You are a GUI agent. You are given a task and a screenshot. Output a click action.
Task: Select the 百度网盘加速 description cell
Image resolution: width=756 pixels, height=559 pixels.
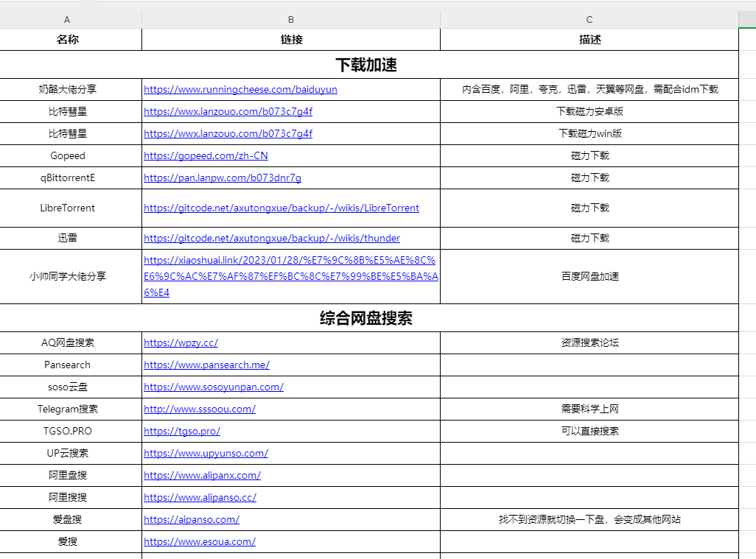589,276
